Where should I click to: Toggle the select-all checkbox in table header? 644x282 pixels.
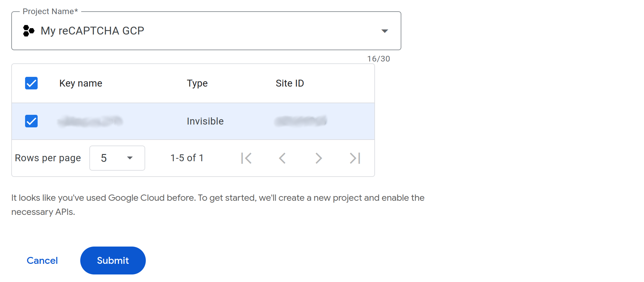pos(31,83)
